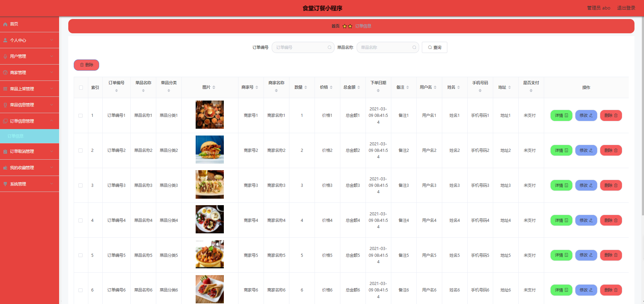
Task: Focus the 订单编号 search input
Action: click(x=303, y=48)
